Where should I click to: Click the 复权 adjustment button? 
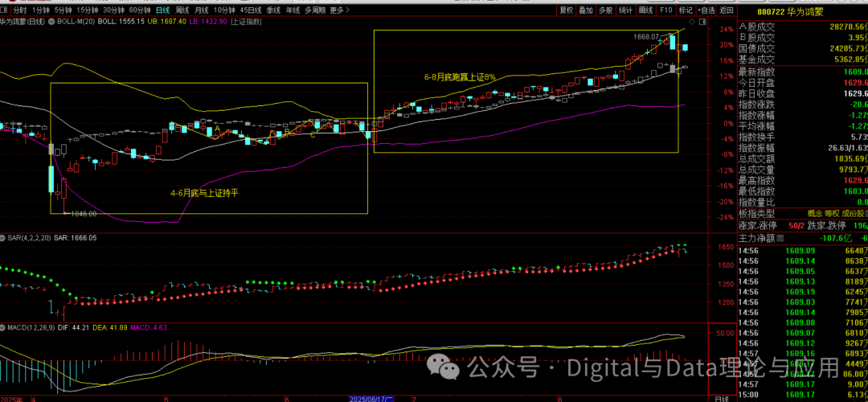tap(567, 10)
